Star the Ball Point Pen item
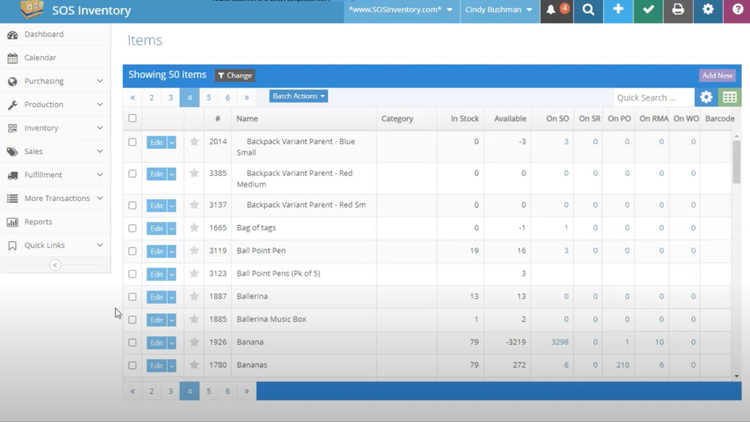Image resolution: width=750 pixels, height=422 pixels. 194,251
